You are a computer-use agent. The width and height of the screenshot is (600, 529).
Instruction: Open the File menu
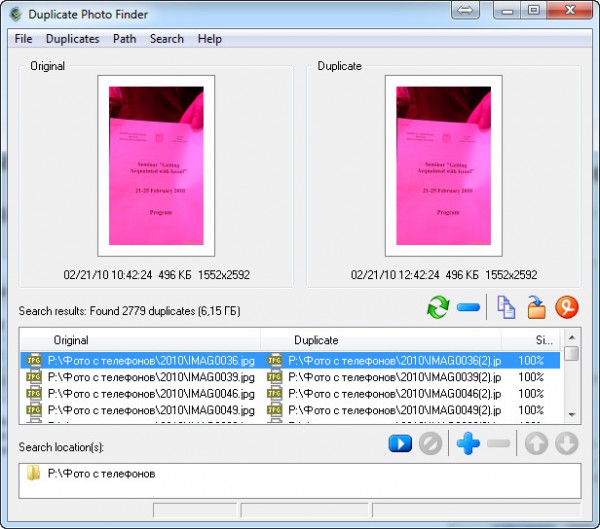pos(23,39)
